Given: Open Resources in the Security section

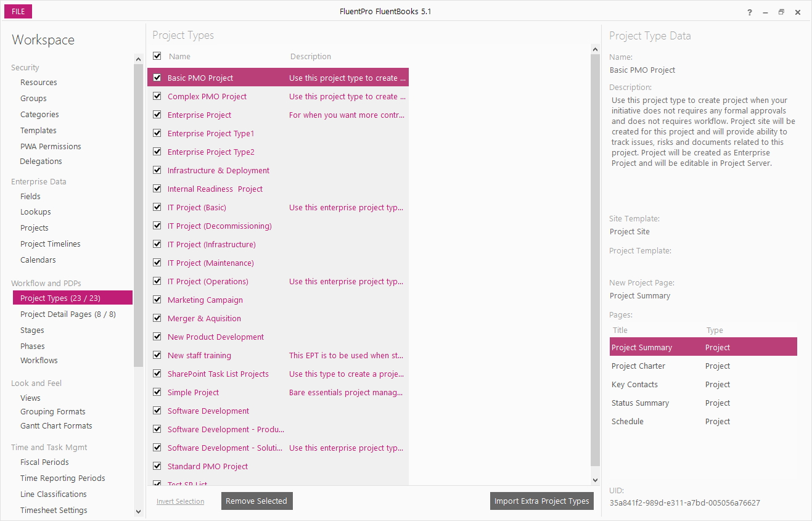Looking at the screenshot, I should point(39,83).
